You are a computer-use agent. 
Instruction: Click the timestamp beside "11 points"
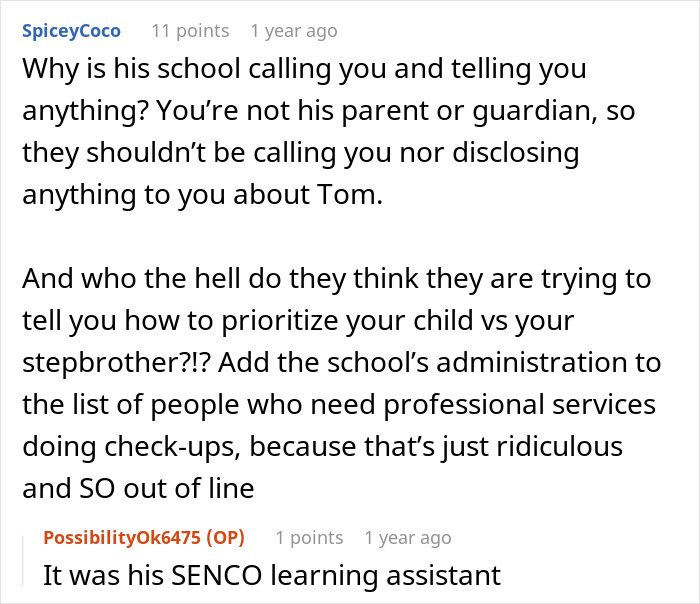coord(294,31)
